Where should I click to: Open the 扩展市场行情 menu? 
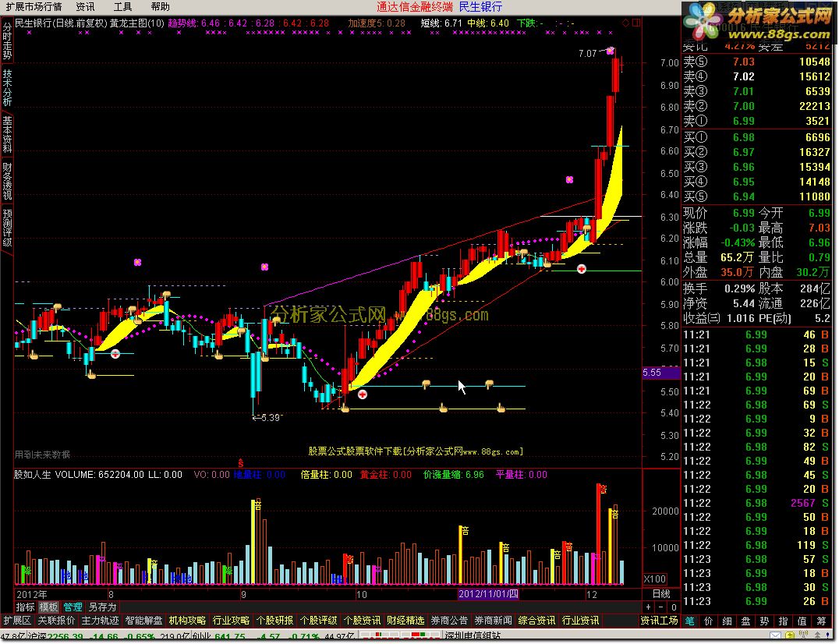click(34, 7)
